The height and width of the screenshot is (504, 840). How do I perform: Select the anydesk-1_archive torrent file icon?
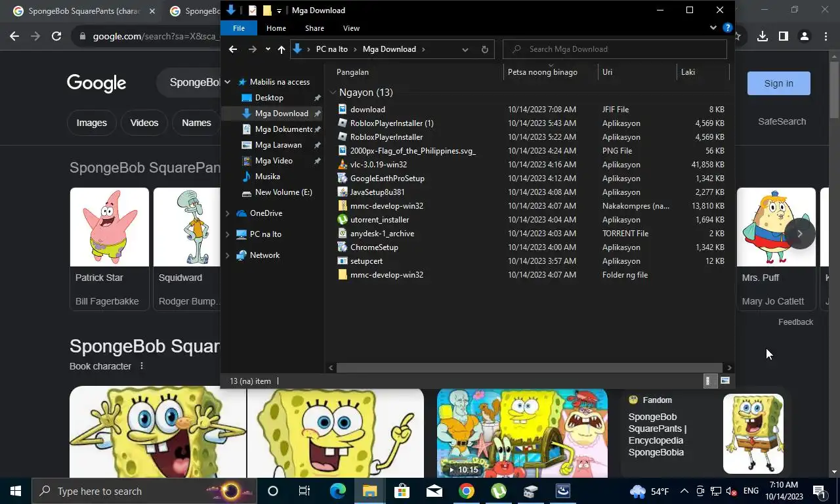pyautogui.click(x=342, y=234)
